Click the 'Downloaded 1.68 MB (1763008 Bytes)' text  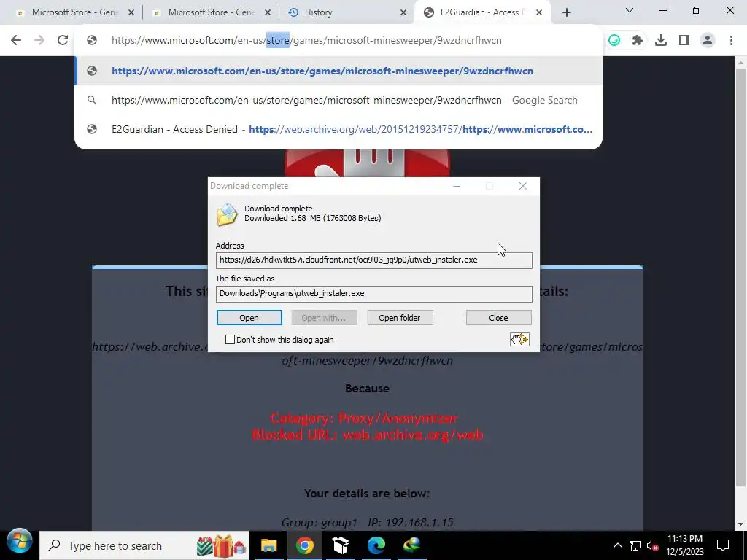tap(312, 218)
